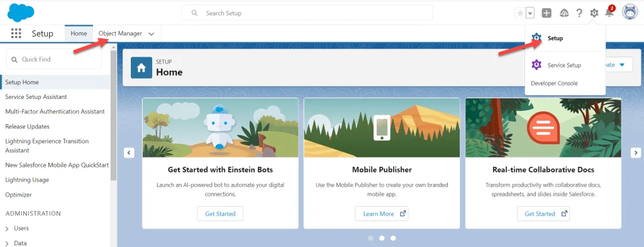Click the Salesforce cloud logo
Screen dimensions: 644x247
coord(21,13)
